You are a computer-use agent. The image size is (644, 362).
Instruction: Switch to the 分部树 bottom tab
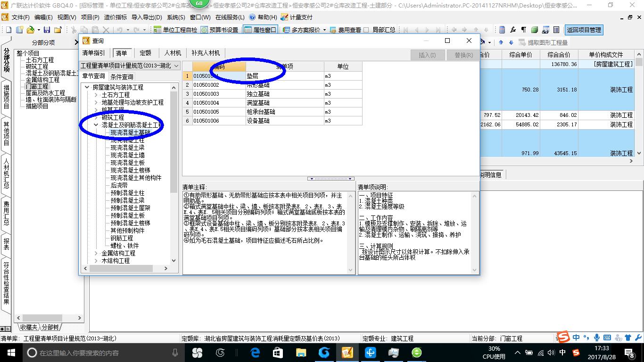tap(50, 327)
